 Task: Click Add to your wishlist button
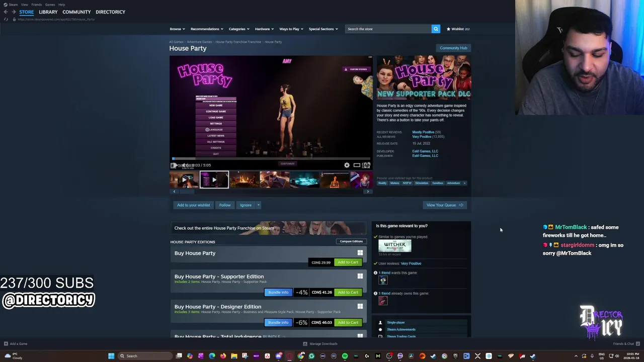(x=193, y=205)
